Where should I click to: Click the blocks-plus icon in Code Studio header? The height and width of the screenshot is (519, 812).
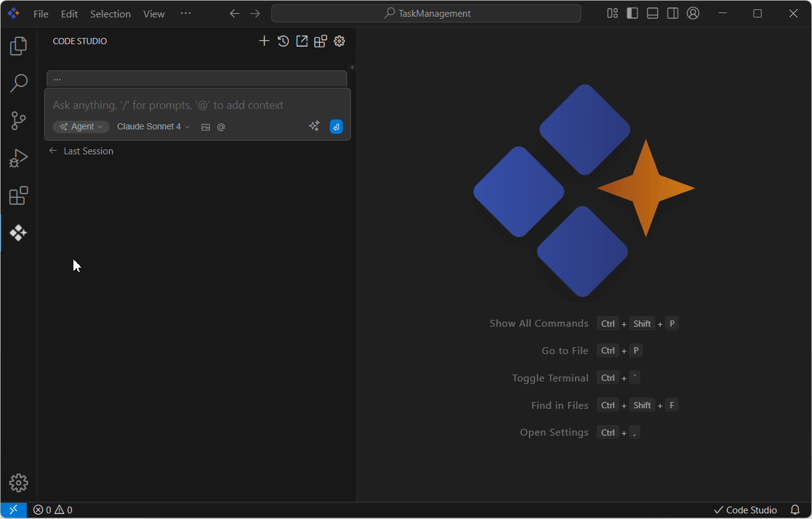pos(320,41)
